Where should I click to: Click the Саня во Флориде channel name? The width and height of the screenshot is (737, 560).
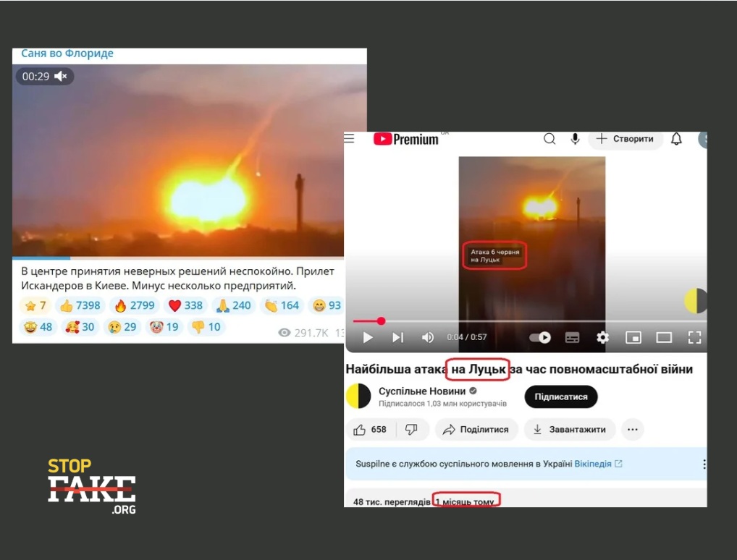tap(67, 54)
